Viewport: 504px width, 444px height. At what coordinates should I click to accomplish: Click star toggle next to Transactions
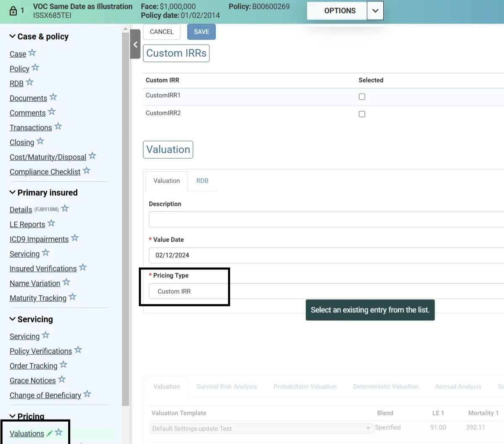click(x=58, y=127)
